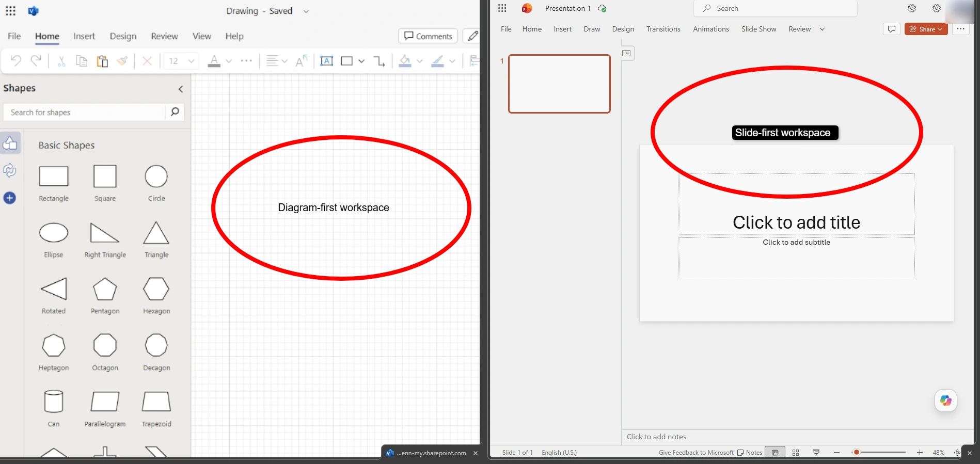This screenshot has height=464, width=980.
Task: Open the line color dropdown arrow
Action: [x=452, y=61]
